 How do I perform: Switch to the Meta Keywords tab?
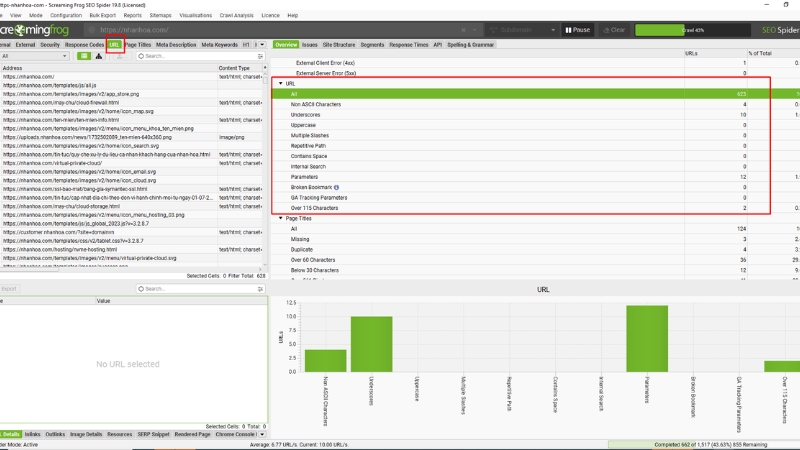click(219, 45)
